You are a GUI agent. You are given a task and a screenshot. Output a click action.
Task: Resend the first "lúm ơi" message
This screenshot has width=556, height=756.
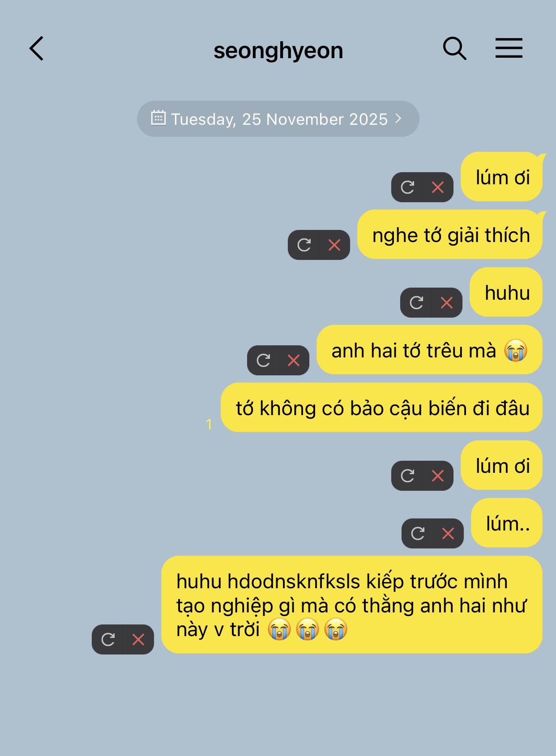coord(407,187)
